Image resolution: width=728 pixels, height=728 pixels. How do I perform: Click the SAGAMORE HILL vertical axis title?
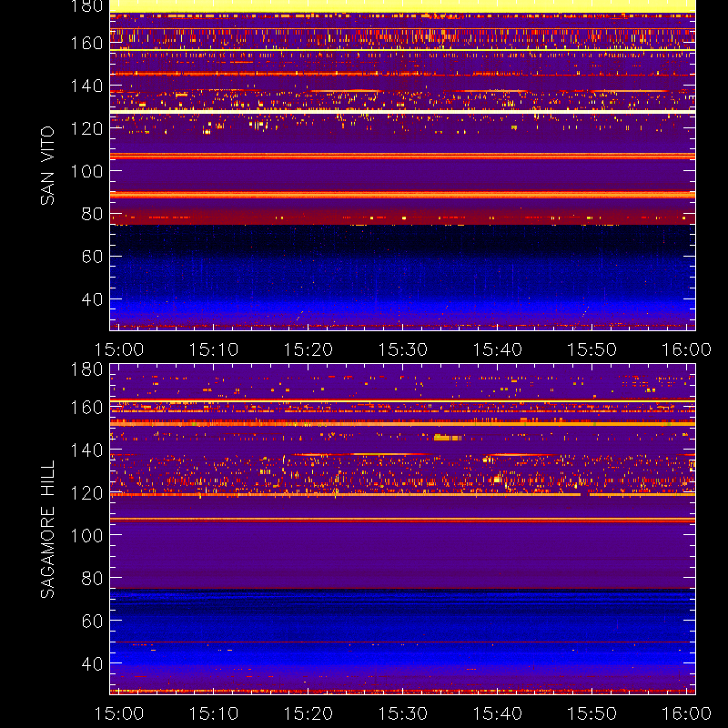(x=47, y=530)
